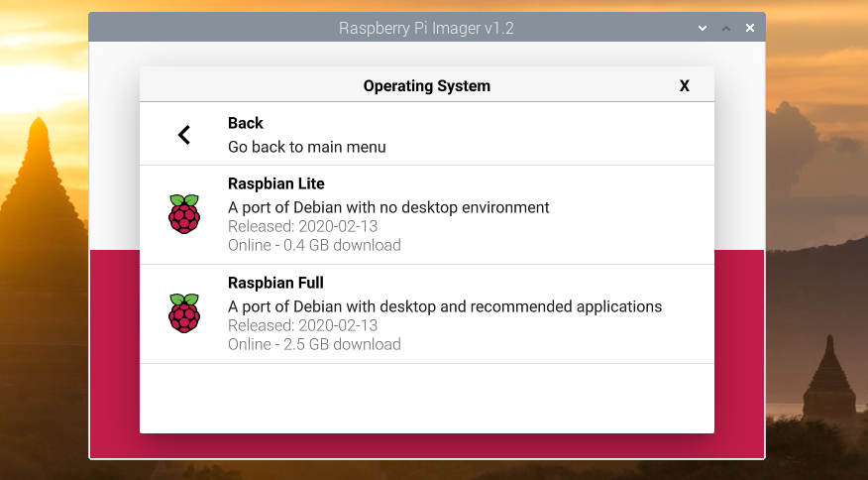
Task: Click "Online - 2.5 GB download" line
Action: tap(314, 344)
